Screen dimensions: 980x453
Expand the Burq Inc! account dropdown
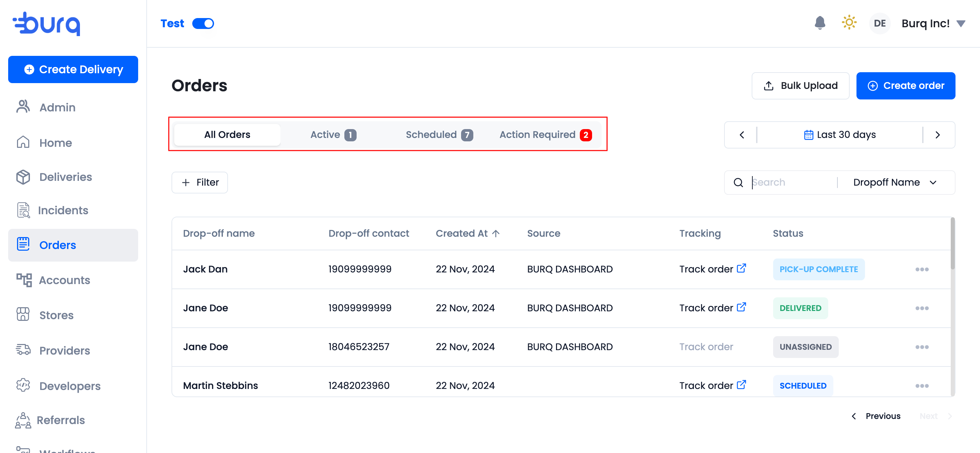click(961, 24)
